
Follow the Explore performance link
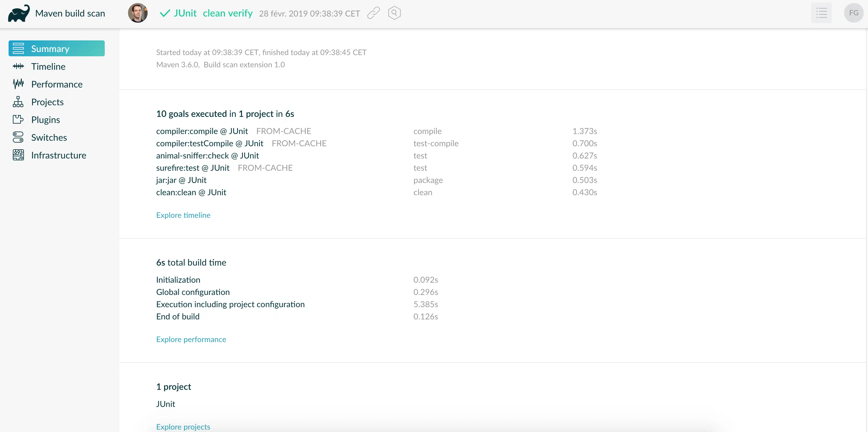tap(191, 339)
